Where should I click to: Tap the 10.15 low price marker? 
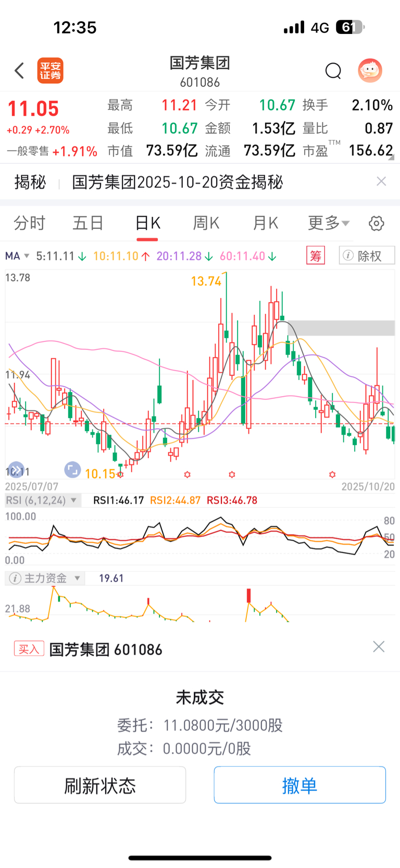point(100,473)
